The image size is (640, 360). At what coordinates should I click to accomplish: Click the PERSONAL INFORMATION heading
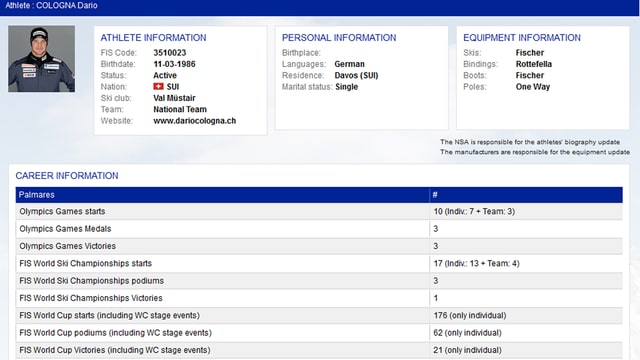(339, 38)
